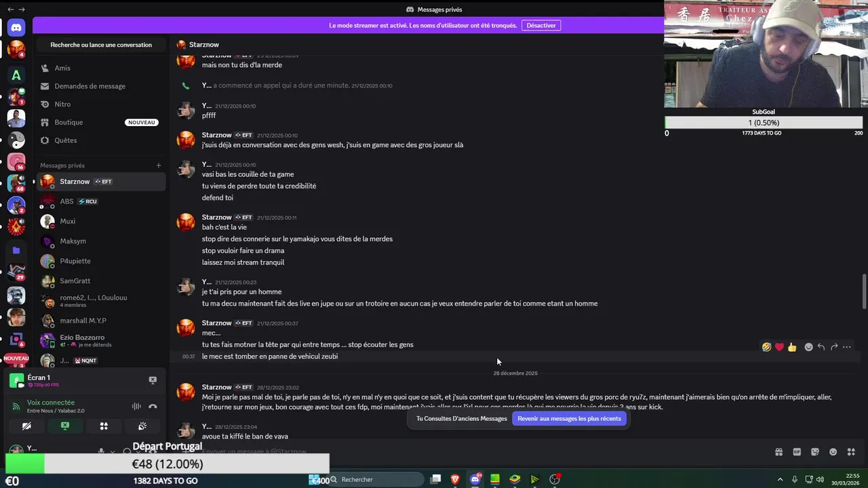This screenshot has height=488, width=868.
Task: Forward the hovered message
Action: point(834,347)
